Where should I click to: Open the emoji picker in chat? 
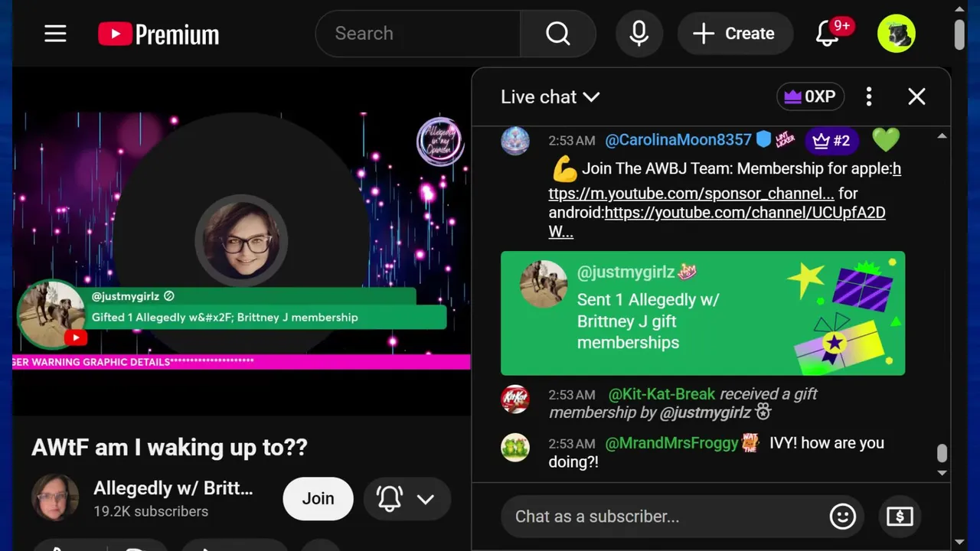click(842, 517)
